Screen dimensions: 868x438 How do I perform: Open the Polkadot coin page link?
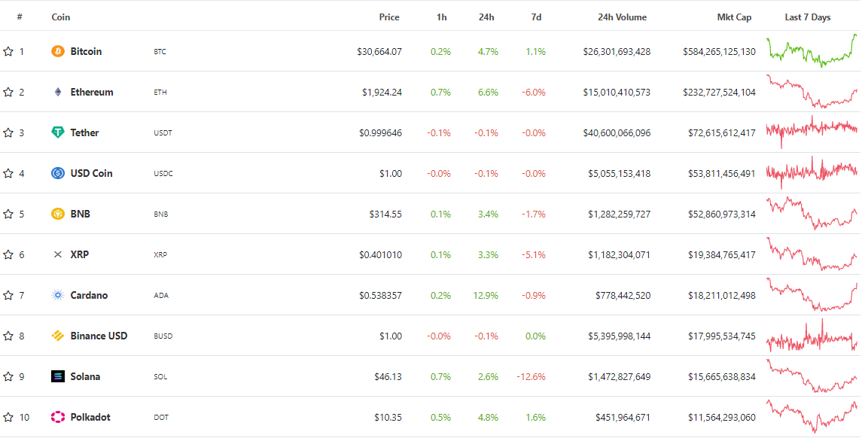pos(90,417)
